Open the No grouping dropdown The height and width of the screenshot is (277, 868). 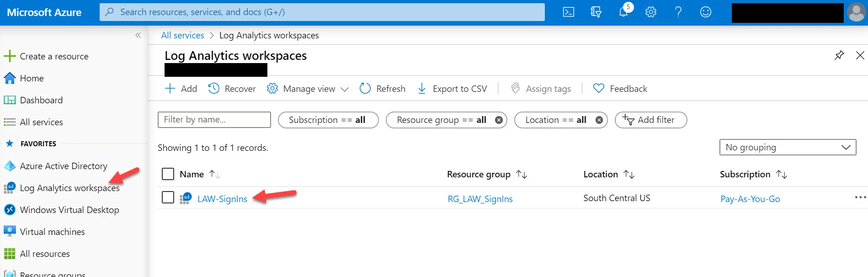click(788, 147)
